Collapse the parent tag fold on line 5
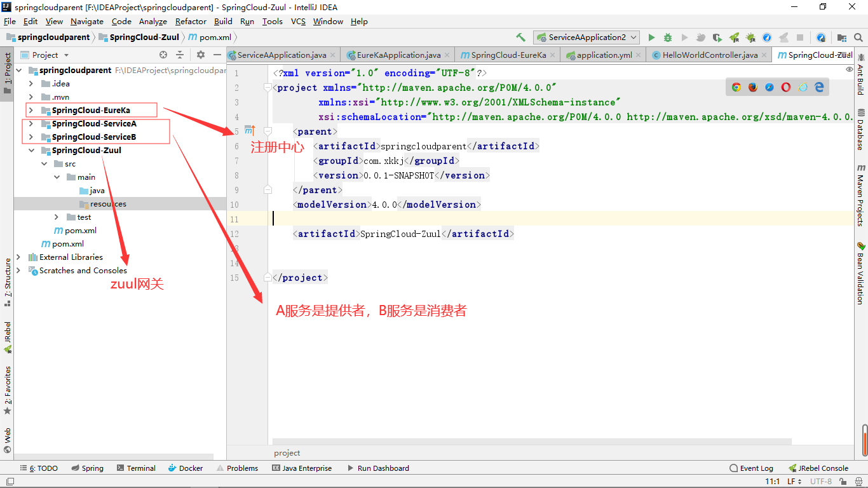868x488 pixels. (268, 131)
